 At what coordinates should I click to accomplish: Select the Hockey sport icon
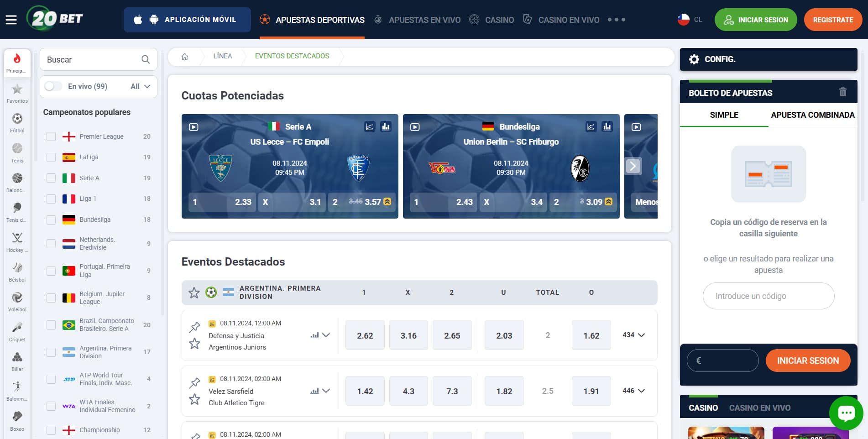[17, 238]
